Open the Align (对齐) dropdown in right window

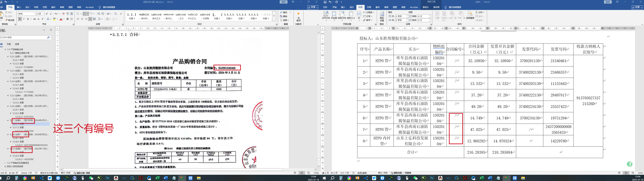click(x=480, y=12)
